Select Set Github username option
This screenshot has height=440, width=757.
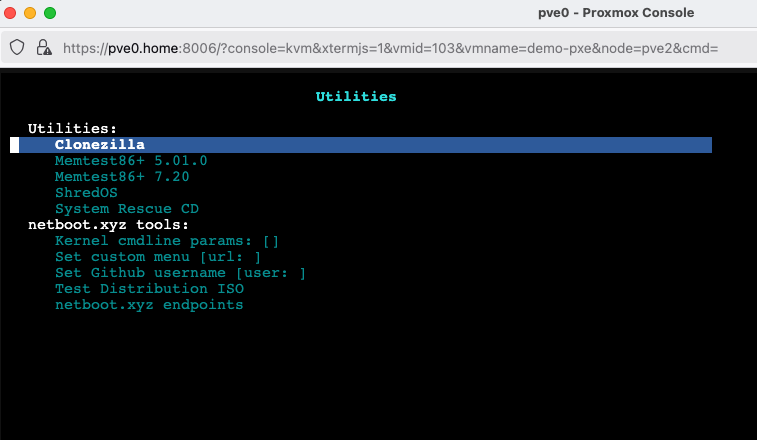click(x=180, y=273)
